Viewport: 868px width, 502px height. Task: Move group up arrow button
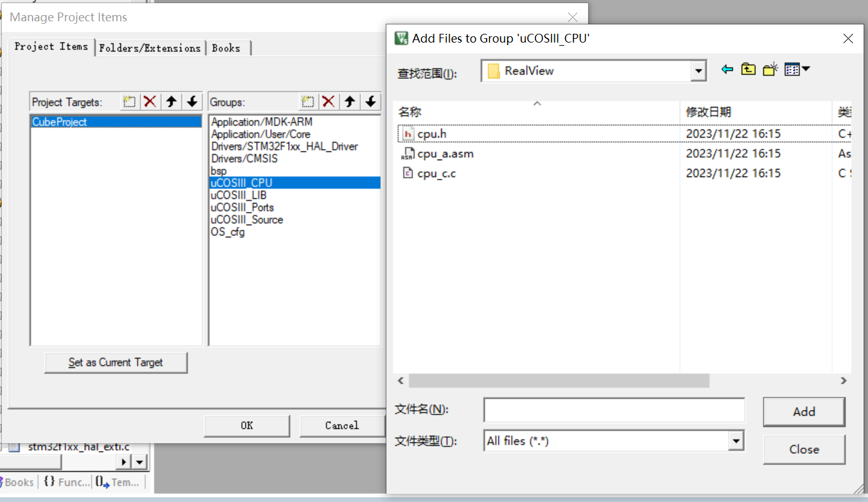click(350, 101)
